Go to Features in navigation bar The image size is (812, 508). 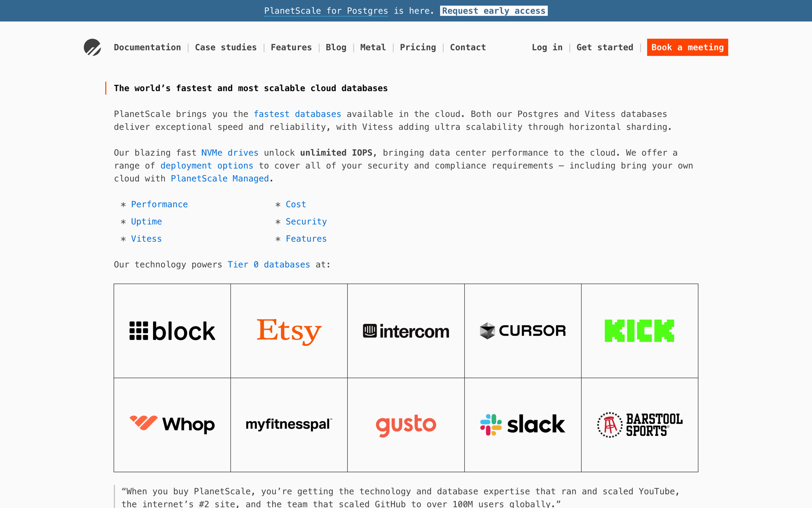click(x=291, y=47)
